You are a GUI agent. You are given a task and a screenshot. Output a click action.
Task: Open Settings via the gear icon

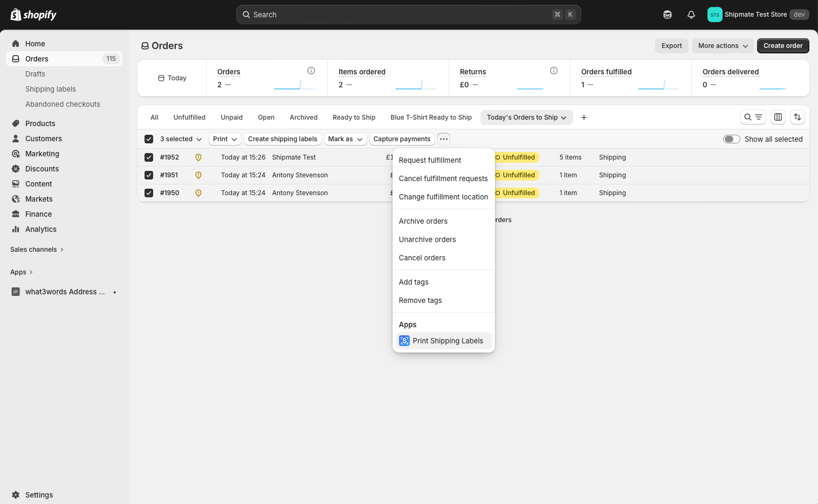point(16,494)
